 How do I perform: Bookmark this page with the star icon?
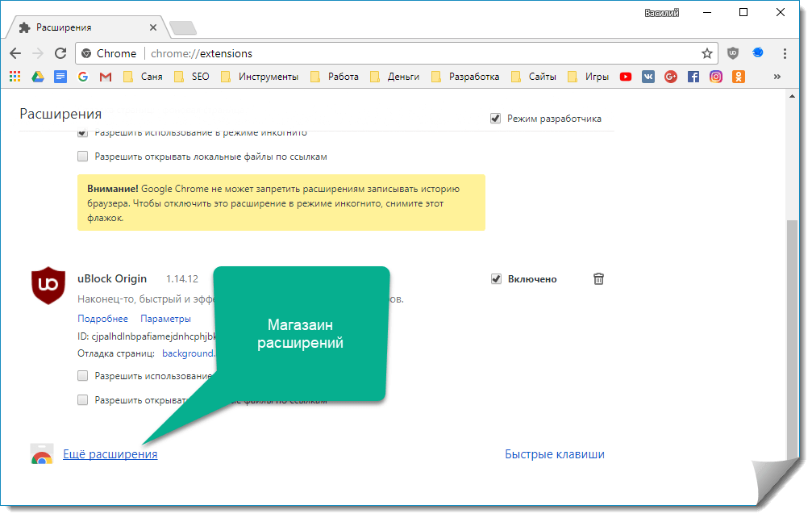[x=706, y=53]
